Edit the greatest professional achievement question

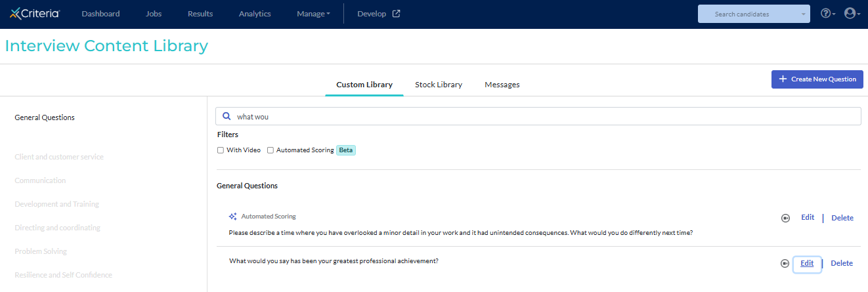click(807, 263)
